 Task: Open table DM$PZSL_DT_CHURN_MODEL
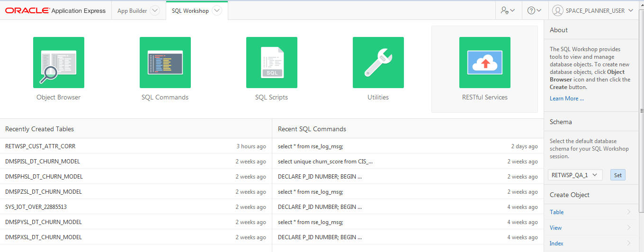[44, 192]
